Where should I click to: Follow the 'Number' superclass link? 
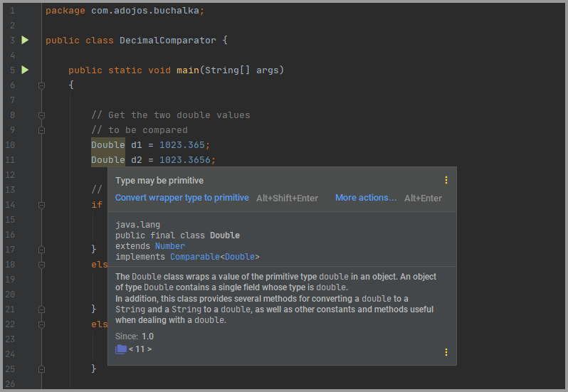coord(169,246)
